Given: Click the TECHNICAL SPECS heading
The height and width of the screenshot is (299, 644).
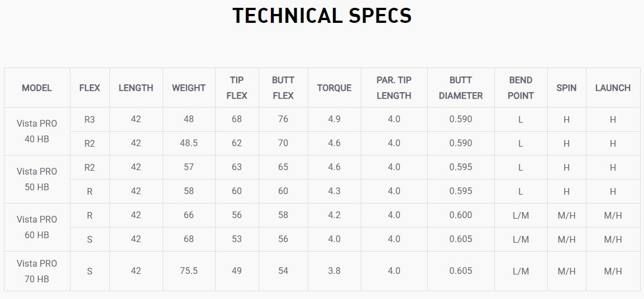Looking at the screenshot, I should point(322,16).
